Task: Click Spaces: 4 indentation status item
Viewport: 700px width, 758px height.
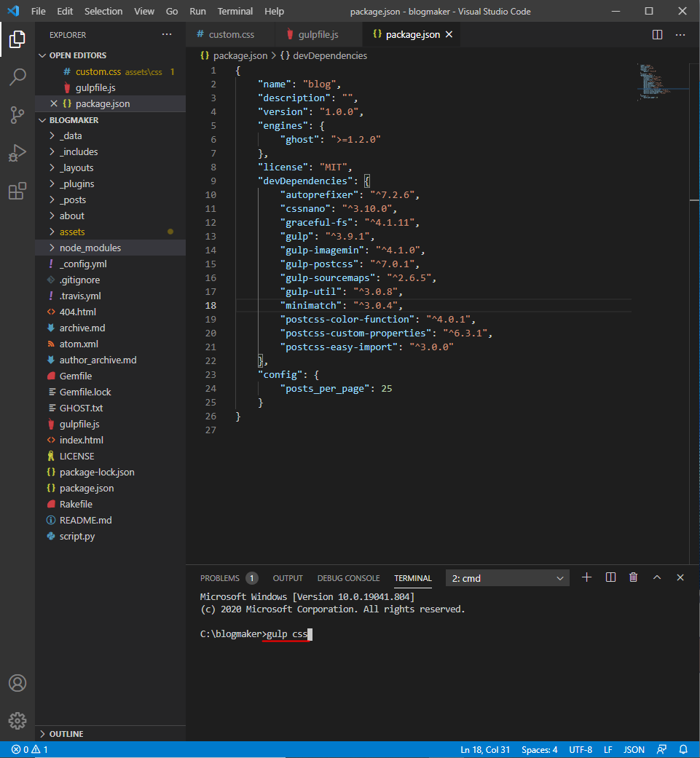Action: point(540,749)
